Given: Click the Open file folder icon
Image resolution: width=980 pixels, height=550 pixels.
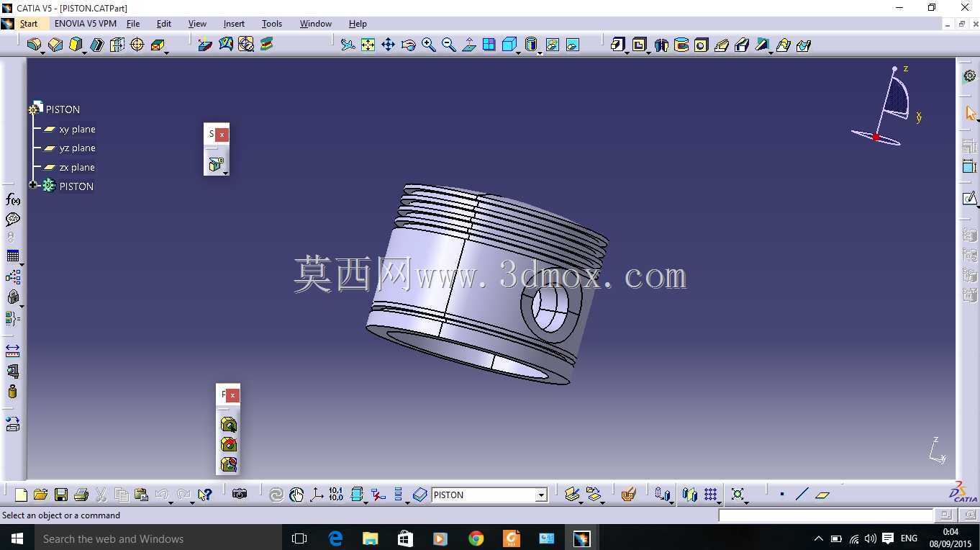Looking at the screenshot, I should pyautogui.click(x=40, y=495).
